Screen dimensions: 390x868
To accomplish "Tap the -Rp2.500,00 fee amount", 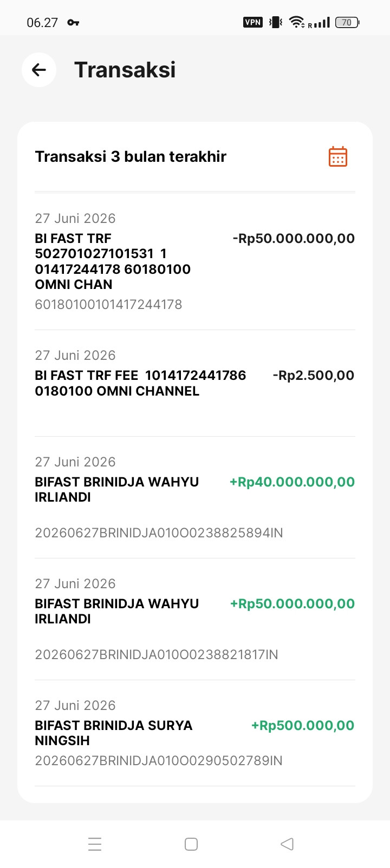I will (314, 375).
